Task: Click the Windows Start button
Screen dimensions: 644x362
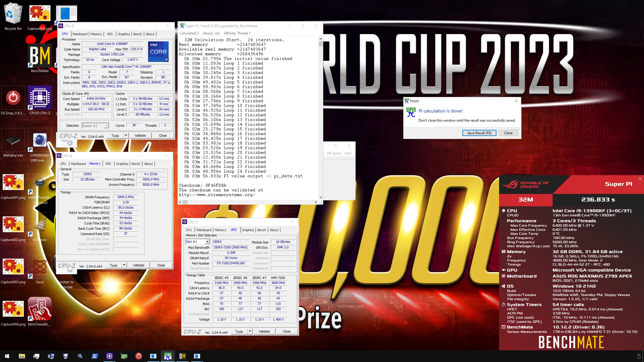Action: click(x=7, y=356)
